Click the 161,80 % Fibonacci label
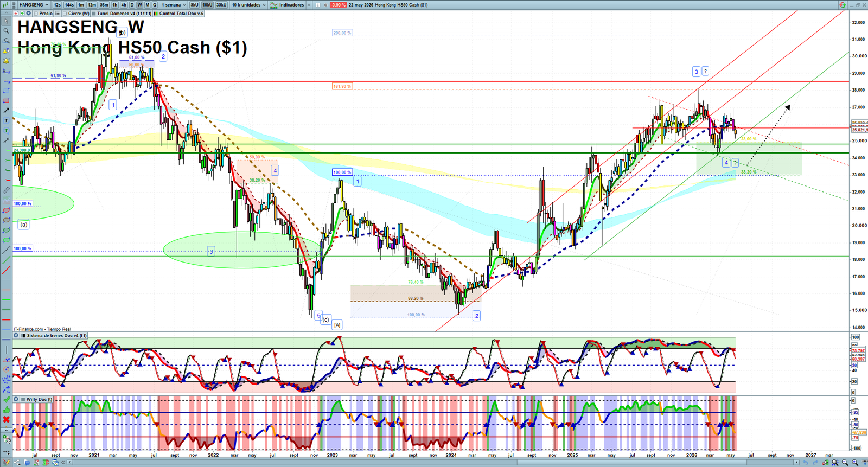This screenshot has width=868, height=467. tap(342, 86)
